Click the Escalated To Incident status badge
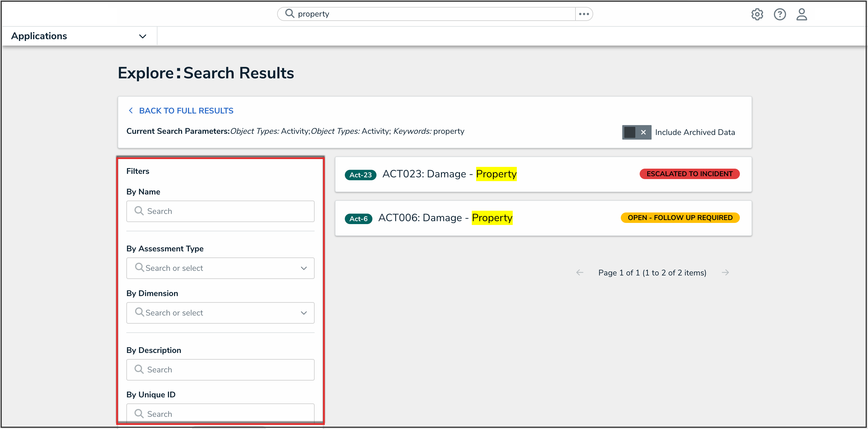This screenshot has width=868, height=429. click(689, 174)
